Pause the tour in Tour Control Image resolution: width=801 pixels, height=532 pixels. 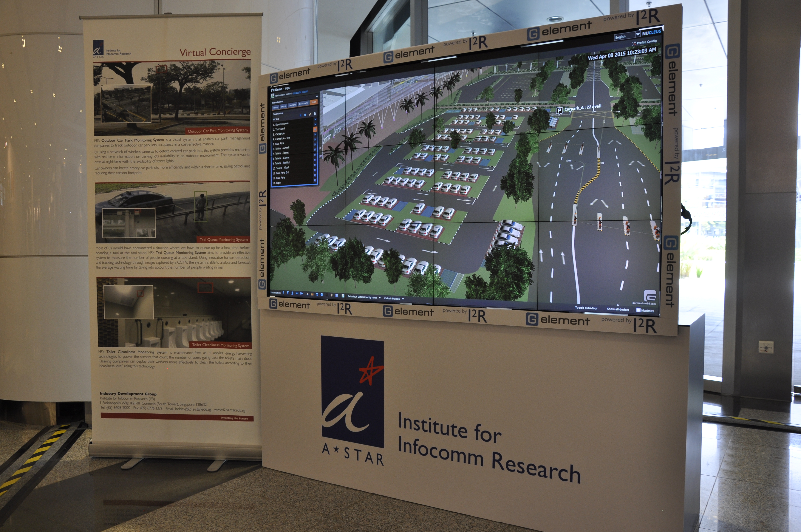(301, 115)
